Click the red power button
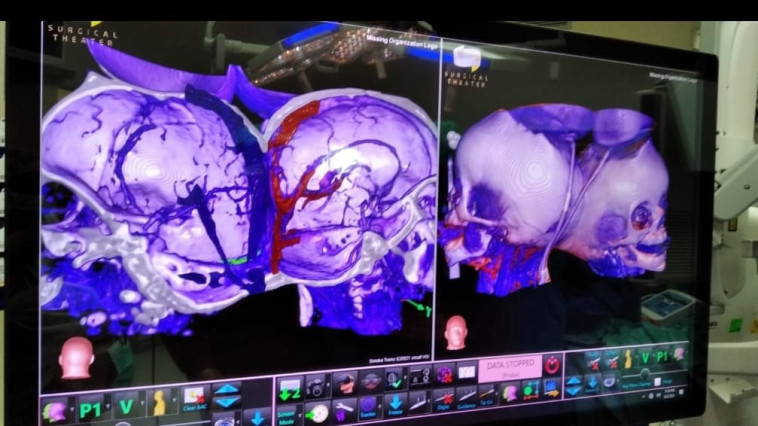This screenshot has width=758, height=426. point(551,365)
